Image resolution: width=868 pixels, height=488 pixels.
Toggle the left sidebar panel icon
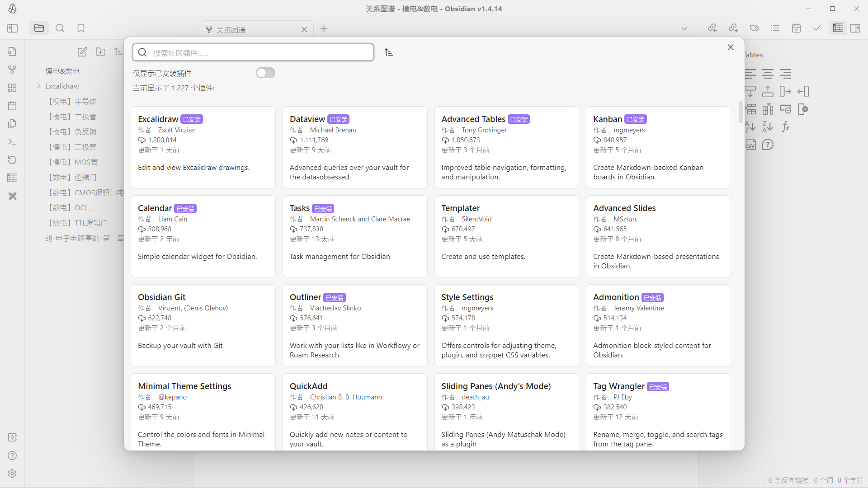click(x=12, y=28)
